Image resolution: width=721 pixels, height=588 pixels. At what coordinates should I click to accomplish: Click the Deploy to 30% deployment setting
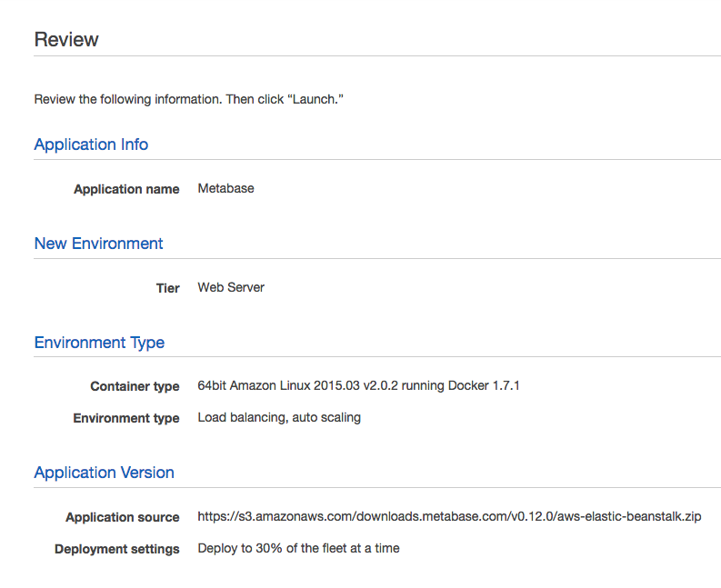[x=298, y=548]
